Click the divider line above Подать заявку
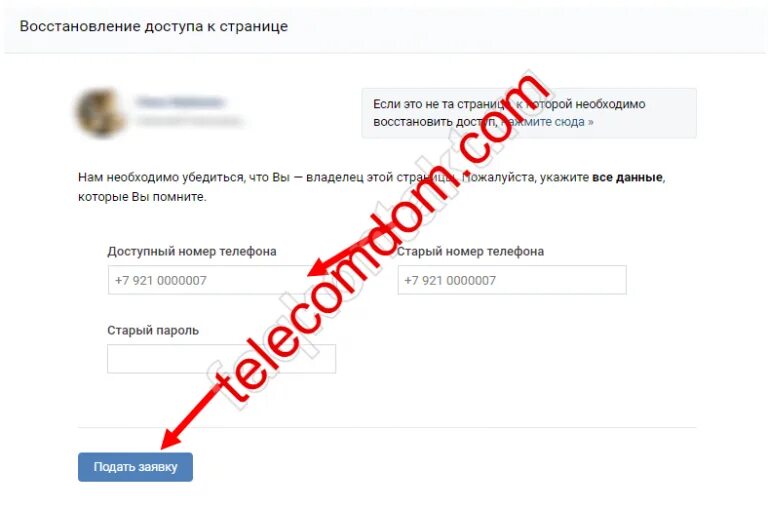This screenshot has width=768, height=511. click(387, 427)
